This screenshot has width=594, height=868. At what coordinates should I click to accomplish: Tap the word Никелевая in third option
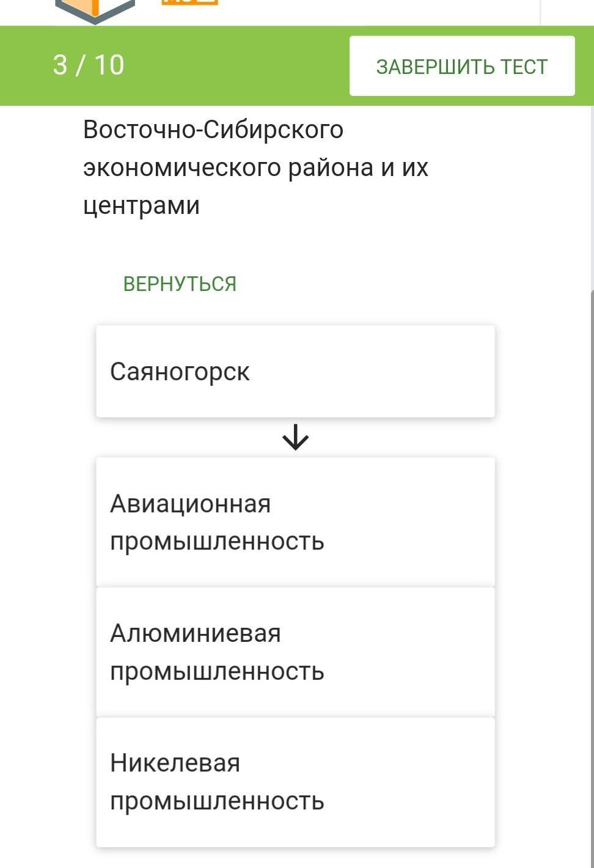click(x=175, y=763)
